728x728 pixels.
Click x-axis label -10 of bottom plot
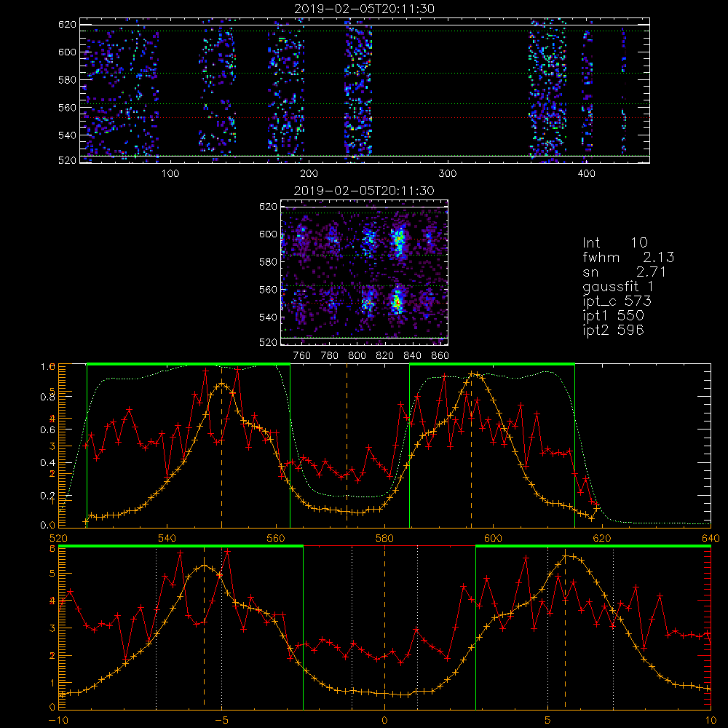[x=58, y=720]
